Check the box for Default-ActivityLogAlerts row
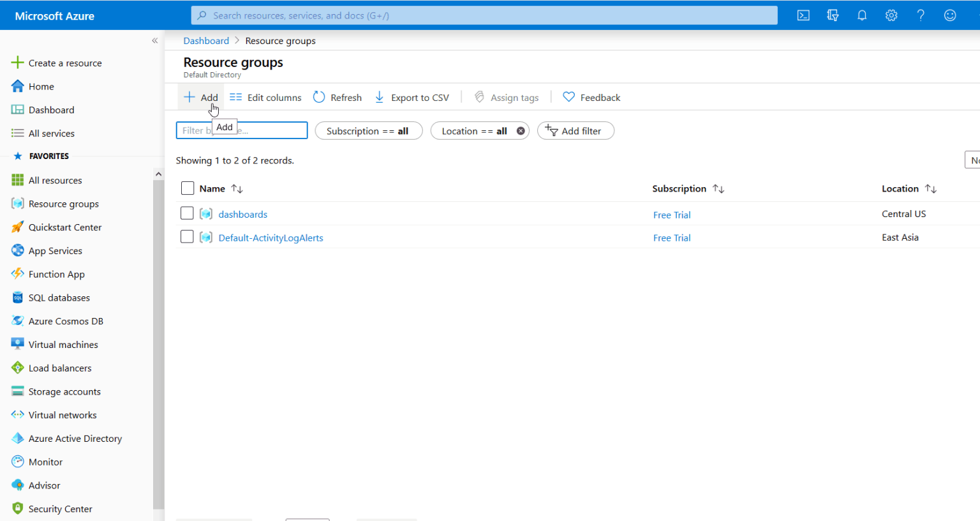This screenshot has width=980, height=521. tap(187, 237)
